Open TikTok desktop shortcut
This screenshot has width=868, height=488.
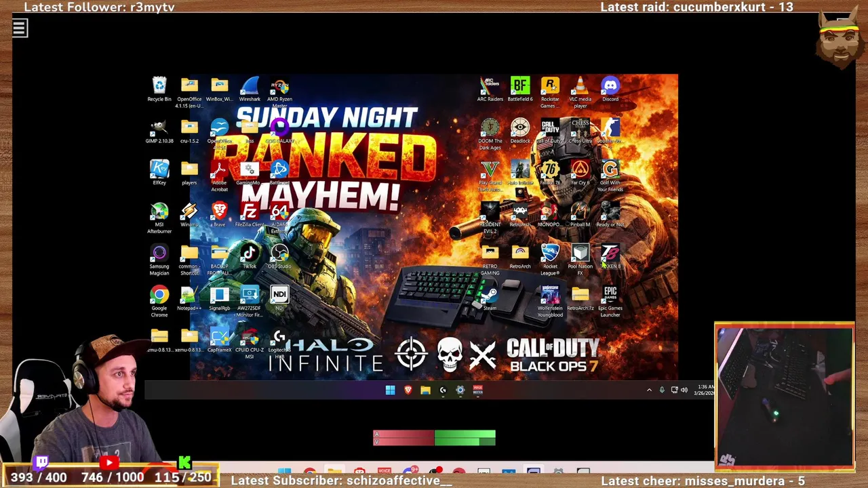click(x=250, y=257)
